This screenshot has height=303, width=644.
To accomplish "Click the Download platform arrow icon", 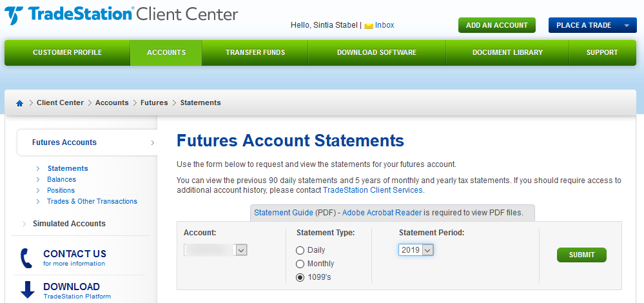I will 28,290.
